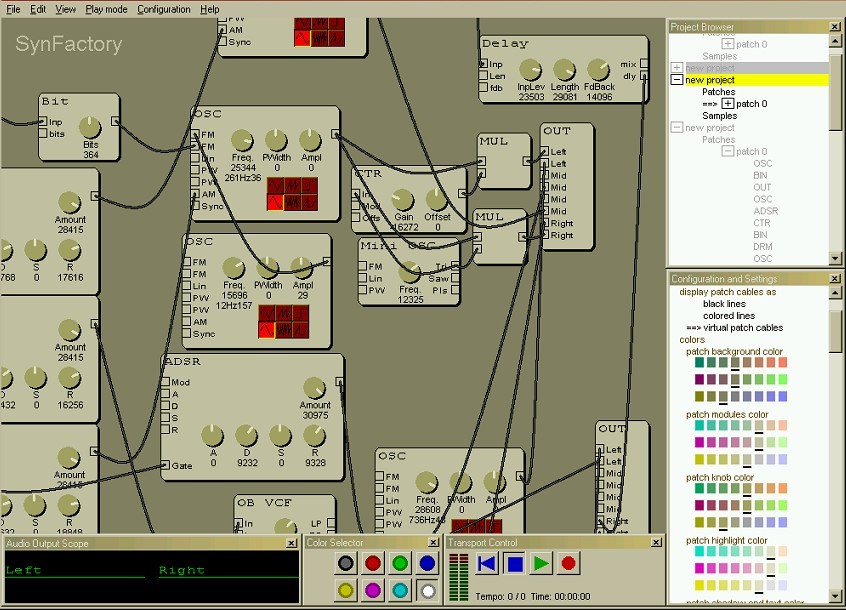Click the ADSR D knob showing 9232
846x610 pixels.
click(x=247, y=436)
